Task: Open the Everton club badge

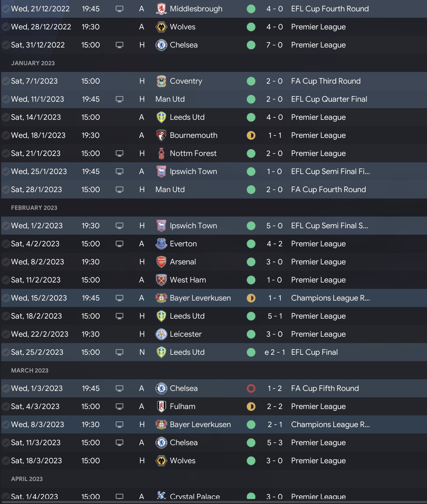Action: (161, 244)
